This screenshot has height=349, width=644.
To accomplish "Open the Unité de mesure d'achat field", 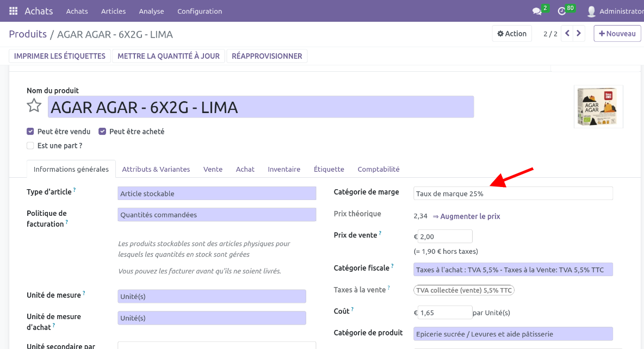I will [212, 318].
